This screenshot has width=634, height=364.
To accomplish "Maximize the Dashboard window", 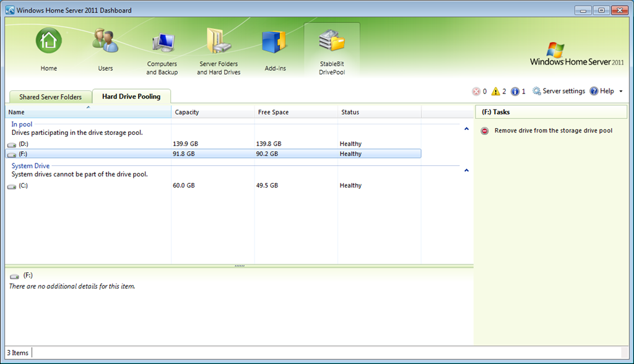I will pyautogui.click(x=601, y=10).
